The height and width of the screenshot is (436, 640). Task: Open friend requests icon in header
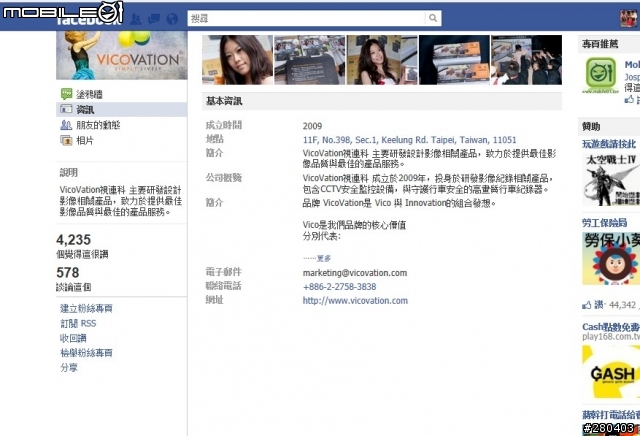[x=136, y=18]
